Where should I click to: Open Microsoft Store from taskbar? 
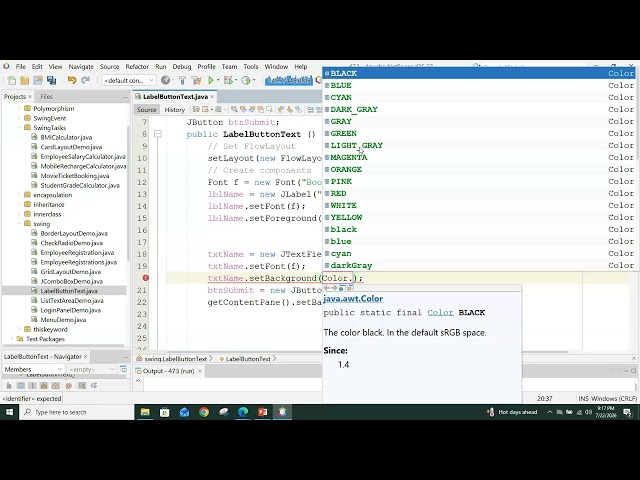[x=164, y=412]
